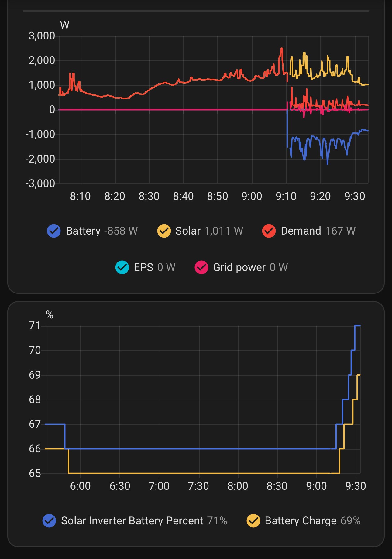Viewport: 392px width, 559px height.
Task: Click the EPS legend label
Action: tap(143, 267)
